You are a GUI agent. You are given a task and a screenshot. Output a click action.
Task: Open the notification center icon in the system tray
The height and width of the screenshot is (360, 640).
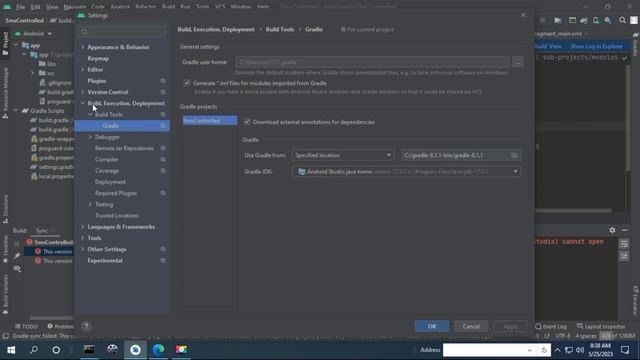(625, 350)
